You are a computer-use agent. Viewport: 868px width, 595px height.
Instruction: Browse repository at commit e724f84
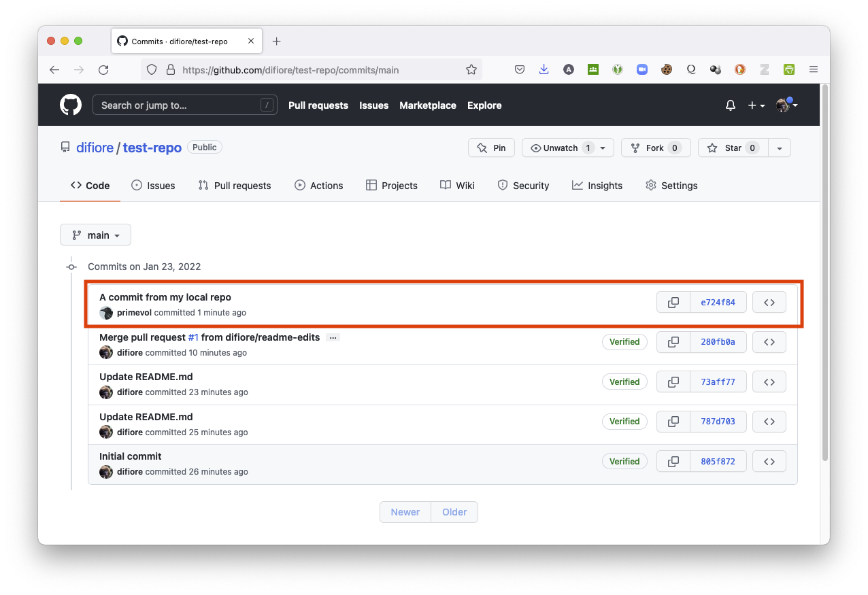(769, 303)
